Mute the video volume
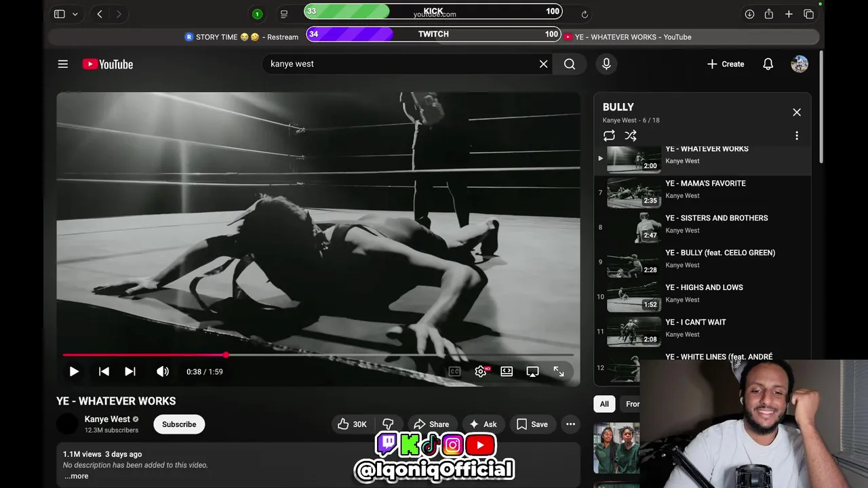Screen dimensions: 868x488 (x=163, y=371)
